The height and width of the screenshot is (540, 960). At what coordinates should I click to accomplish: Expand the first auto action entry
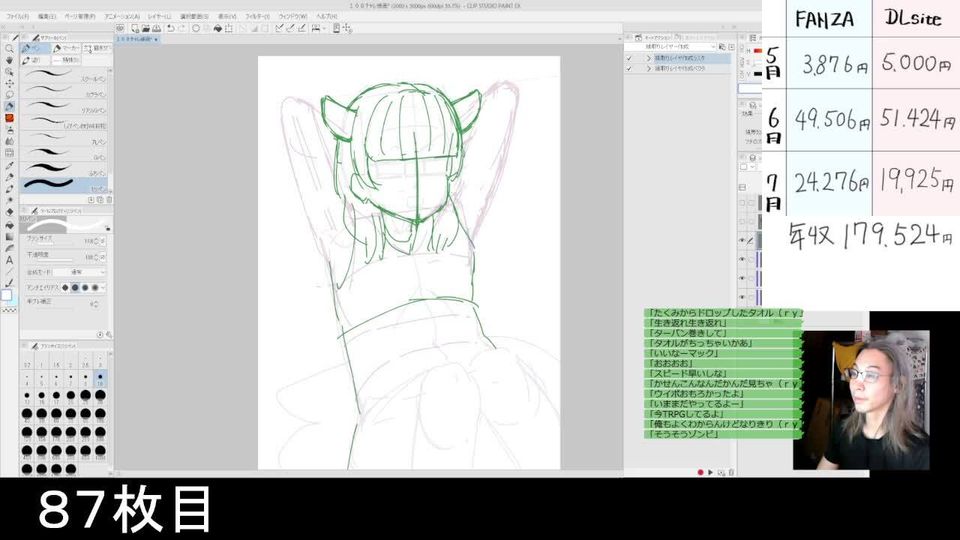[648, 58]
